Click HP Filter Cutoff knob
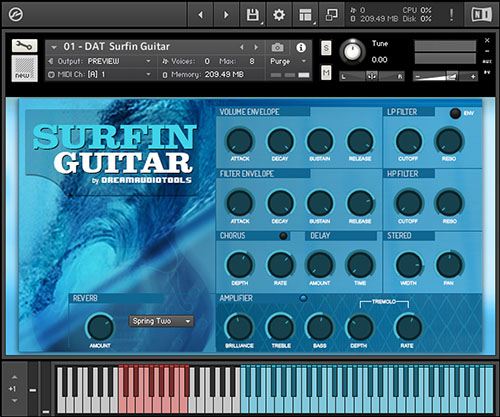The width and height of the screenshot is (500, 417). tap(409, 203)
